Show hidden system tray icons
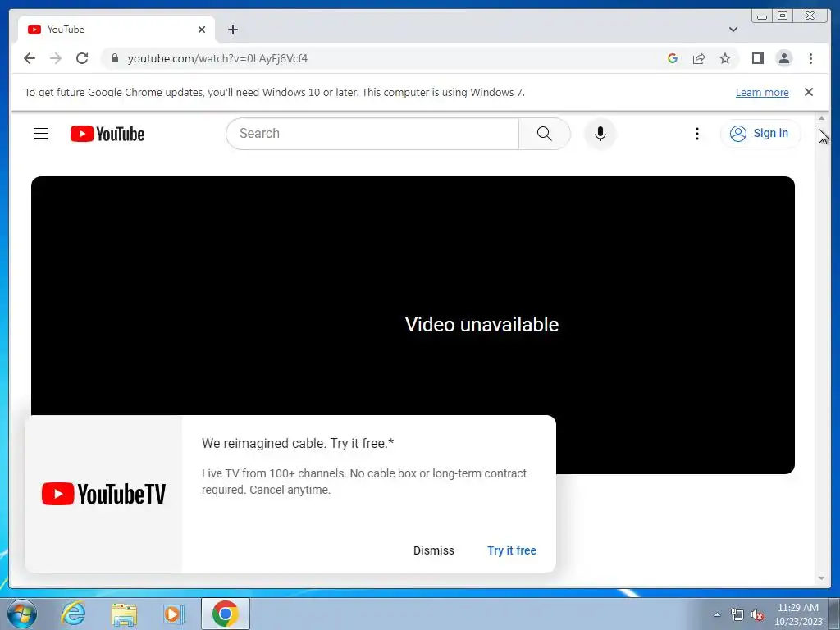Image resolution: width=840 pixels, height=630 pixels. (717, 614)
